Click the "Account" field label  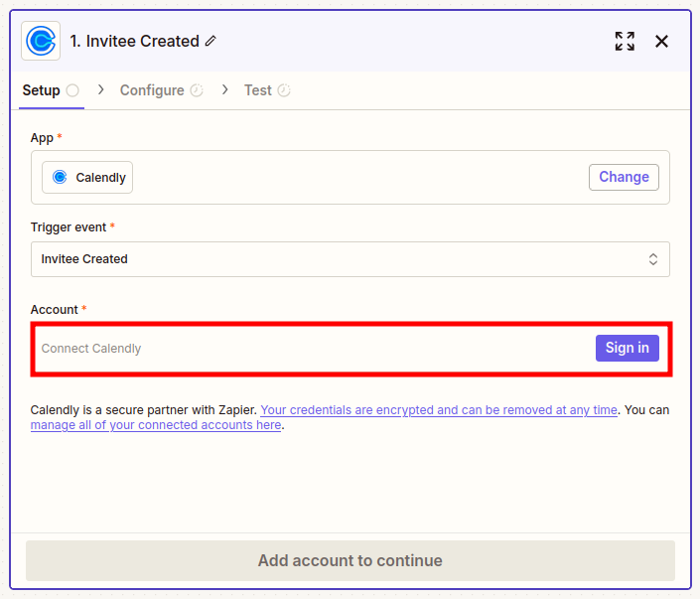(x=54, y=310)
